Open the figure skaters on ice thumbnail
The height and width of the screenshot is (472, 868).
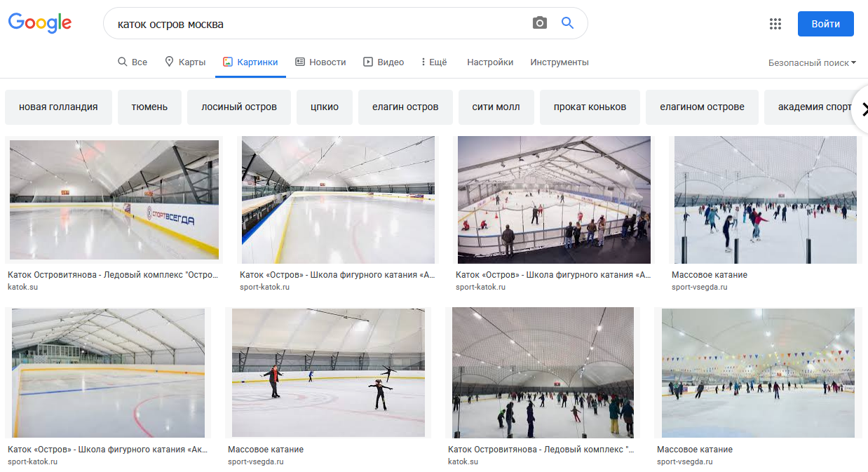328,372
